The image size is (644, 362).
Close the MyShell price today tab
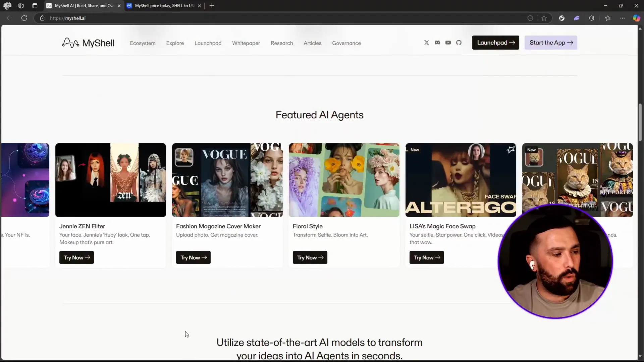(199, 6)
